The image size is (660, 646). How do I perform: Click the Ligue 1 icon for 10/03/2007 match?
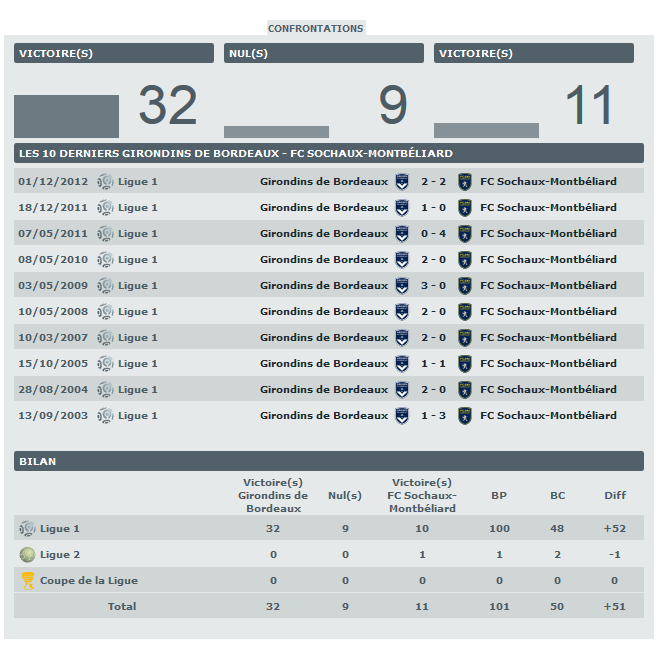[x=105, y=338]
